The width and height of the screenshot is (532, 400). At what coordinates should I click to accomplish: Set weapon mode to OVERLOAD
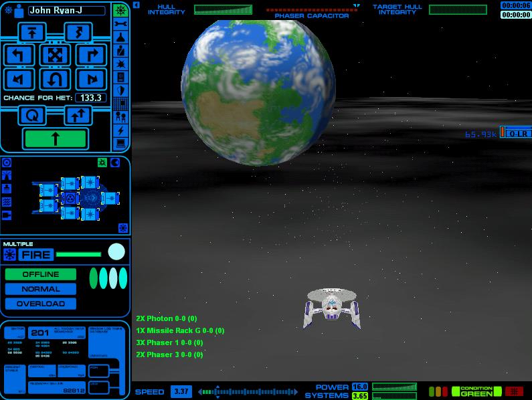(41, 304)
